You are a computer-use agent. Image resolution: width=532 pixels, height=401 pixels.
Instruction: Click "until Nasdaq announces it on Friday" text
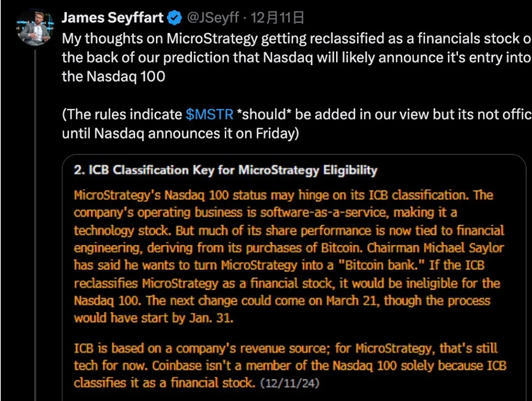pyautogui.click(x=180, y=134)
